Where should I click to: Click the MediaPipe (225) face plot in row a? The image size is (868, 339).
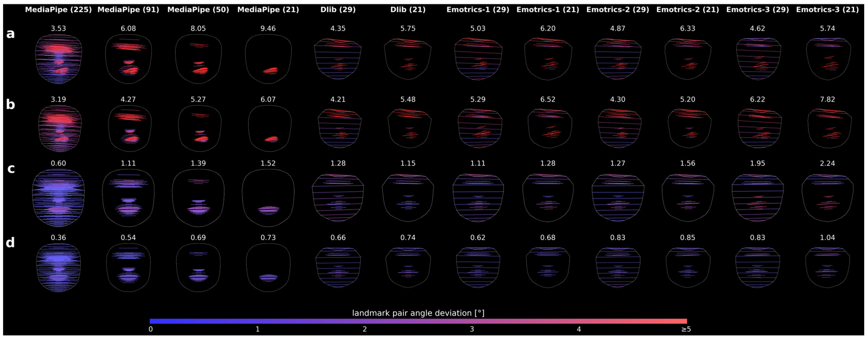(59, 59)
